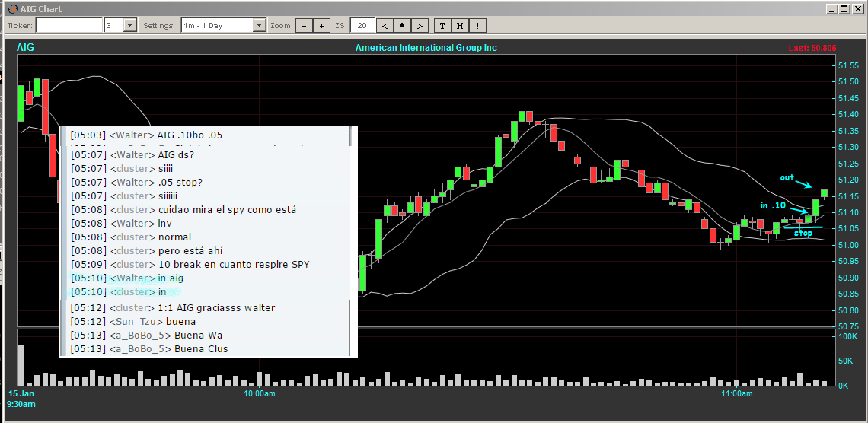Viewport: 868px width, 423px height.
Task: Click the AIG Chart window title icon
Action: tap(11, 9)
